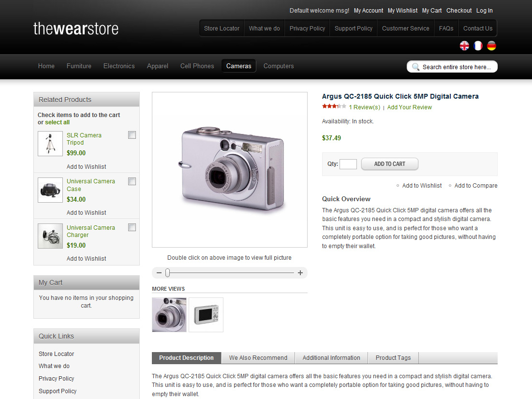Click the search magnifier icon
The image size is (532, 399).
click(x=415, y=67)
